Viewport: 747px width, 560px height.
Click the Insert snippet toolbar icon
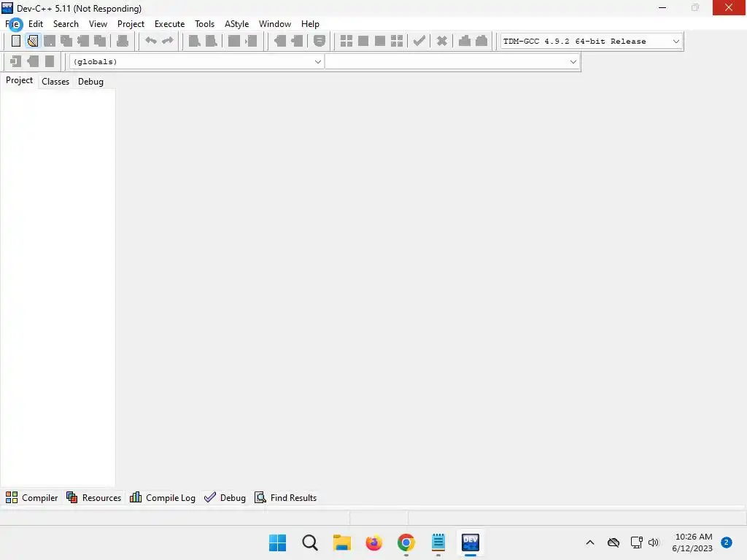click(x=279, y=41)
